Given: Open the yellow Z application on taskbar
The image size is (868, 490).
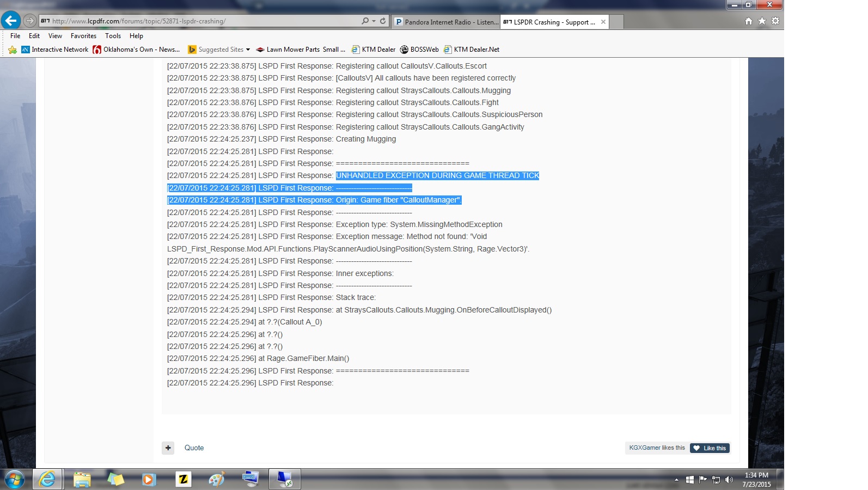Looking at the screenshot, I should 184,479.
